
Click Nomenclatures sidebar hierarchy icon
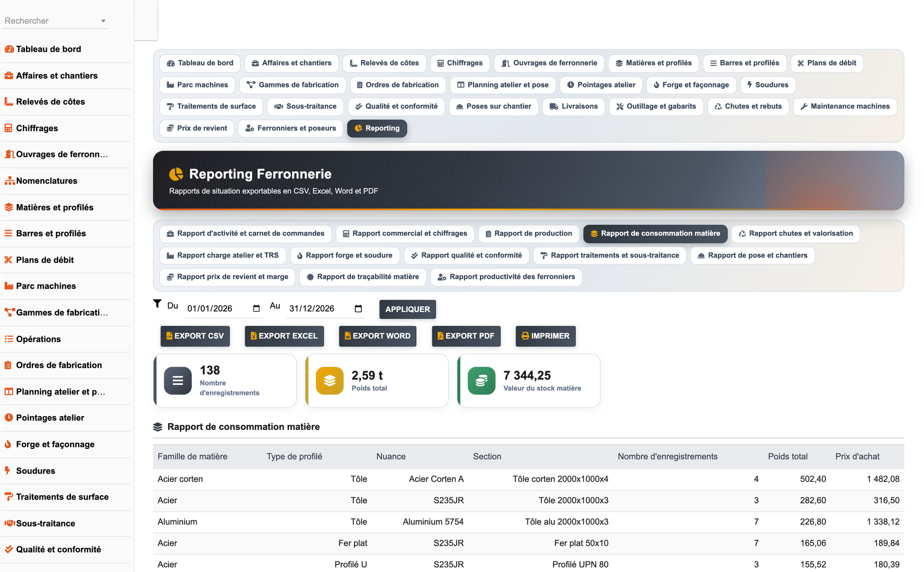point(9,181)
